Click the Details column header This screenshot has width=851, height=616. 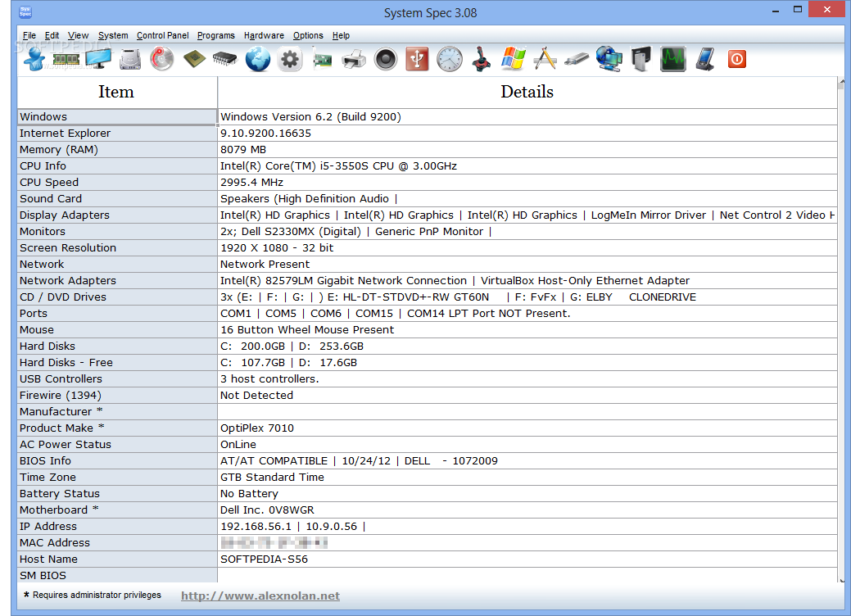(x=527, y=93)
